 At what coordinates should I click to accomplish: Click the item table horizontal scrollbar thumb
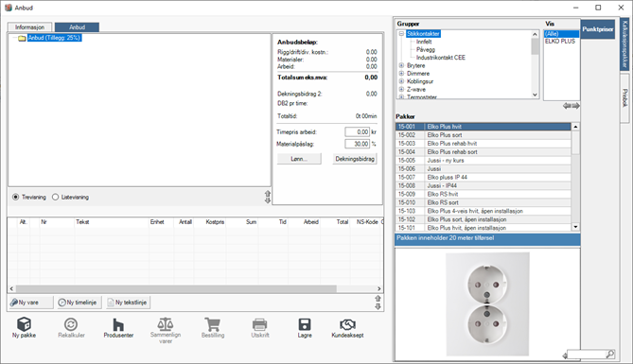pos(176,288)
